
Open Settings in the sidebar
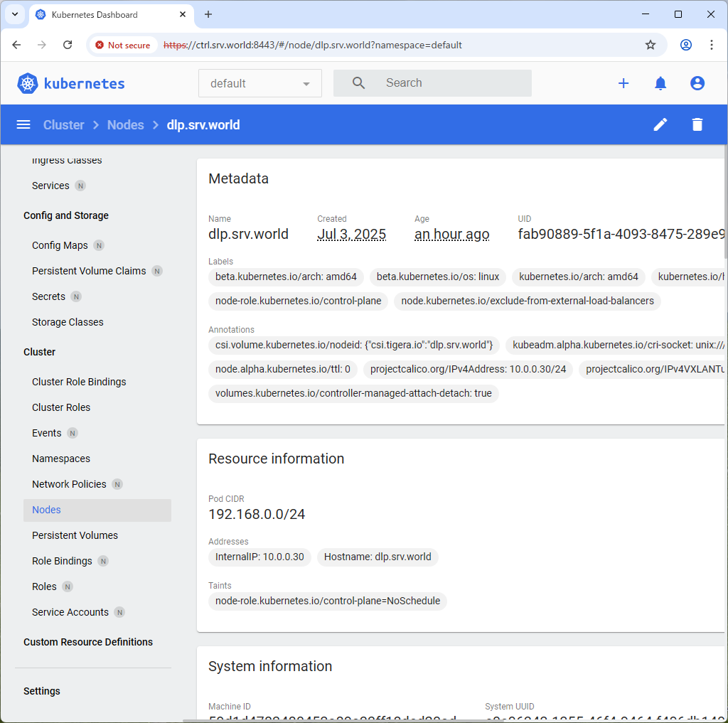point(42,691)
